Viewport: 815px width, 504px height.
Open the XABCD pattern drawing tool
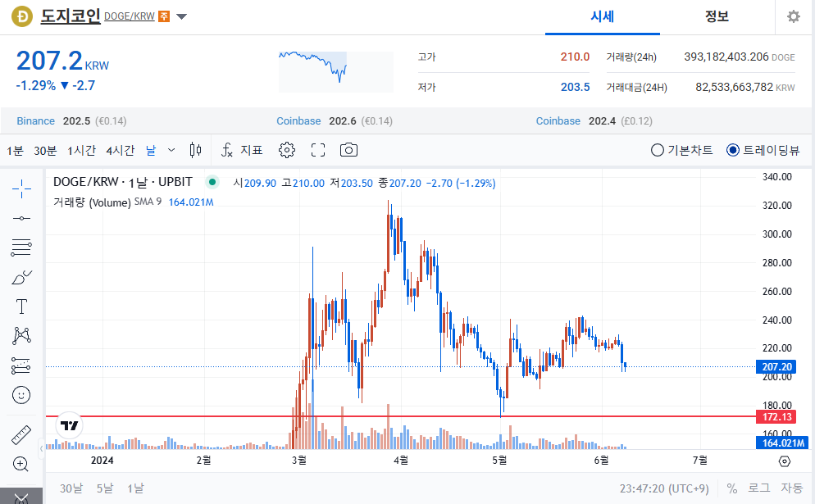[21, 336]
